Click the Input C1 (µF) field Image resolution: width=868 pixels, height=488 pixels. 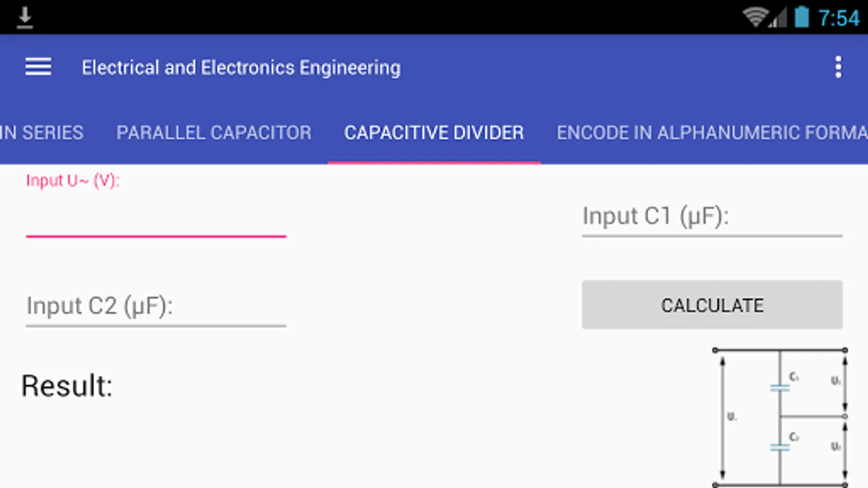point(712,216)
